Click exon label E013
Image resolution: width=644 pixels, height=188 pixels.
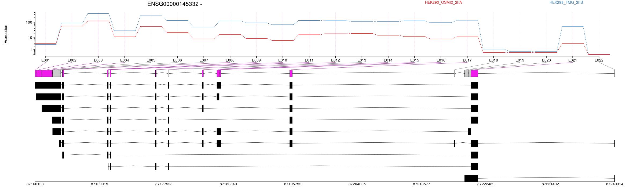(x=362, y=60)
